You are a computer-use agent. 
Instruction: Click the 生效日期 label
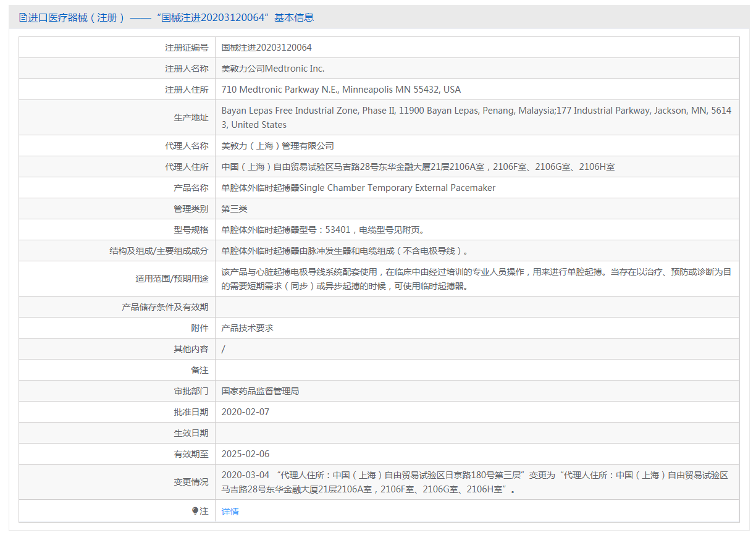point(191,433)
